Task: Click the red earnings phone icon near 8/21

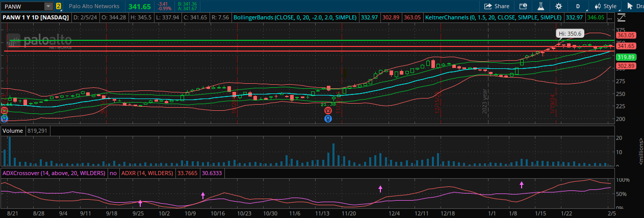Action: 5,110
